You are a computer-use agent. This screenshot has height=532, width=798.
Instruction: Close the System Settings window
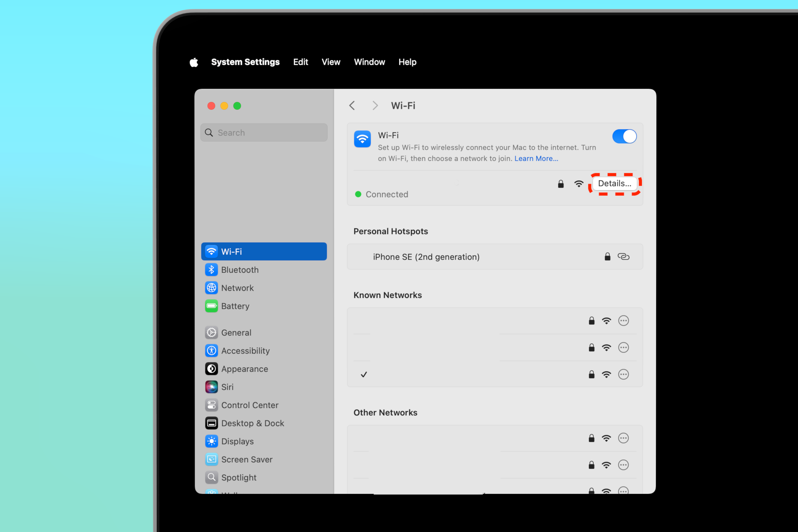(x=211, y=106)
